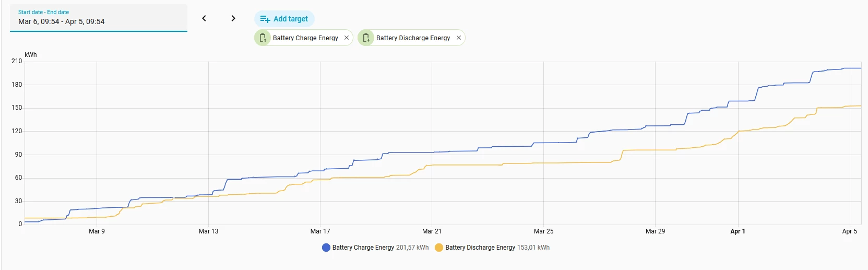868x270 pixels.
Task: Select the Battery Charge Energy chip label
Action: pos(305,38)
